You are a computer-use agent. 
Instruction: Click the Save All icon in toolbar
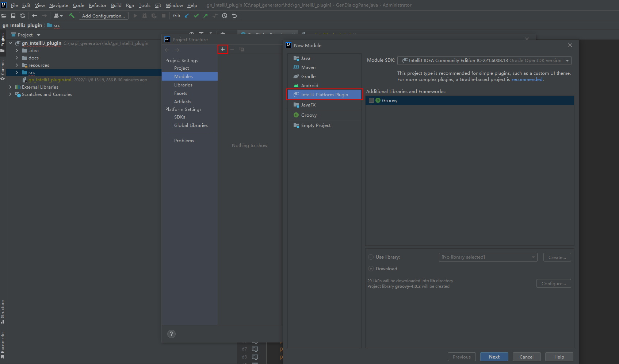click(x=13, y=16)
